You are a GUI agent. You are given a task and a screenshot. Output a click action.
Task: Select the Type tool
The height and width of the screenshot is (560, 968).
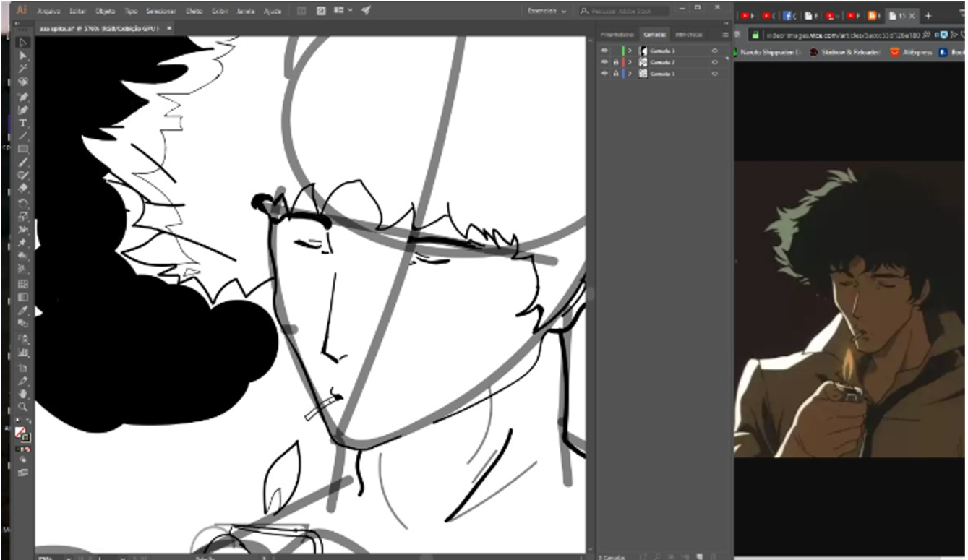23,123
